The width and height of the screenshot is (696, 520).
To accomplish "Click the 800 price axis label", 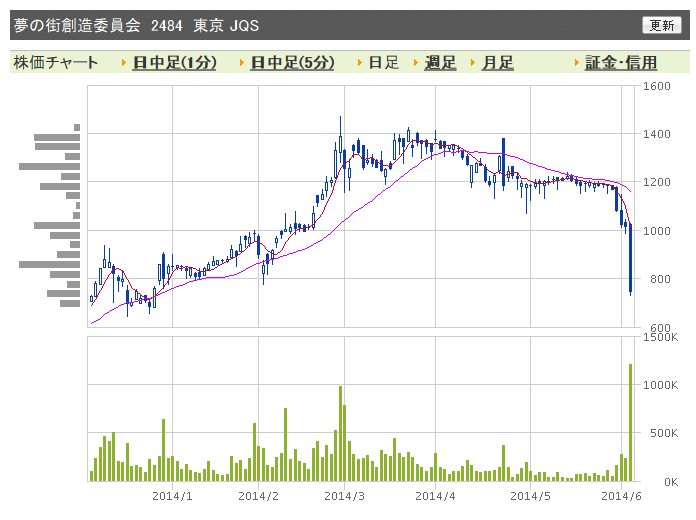I will [x=660, y=279].
